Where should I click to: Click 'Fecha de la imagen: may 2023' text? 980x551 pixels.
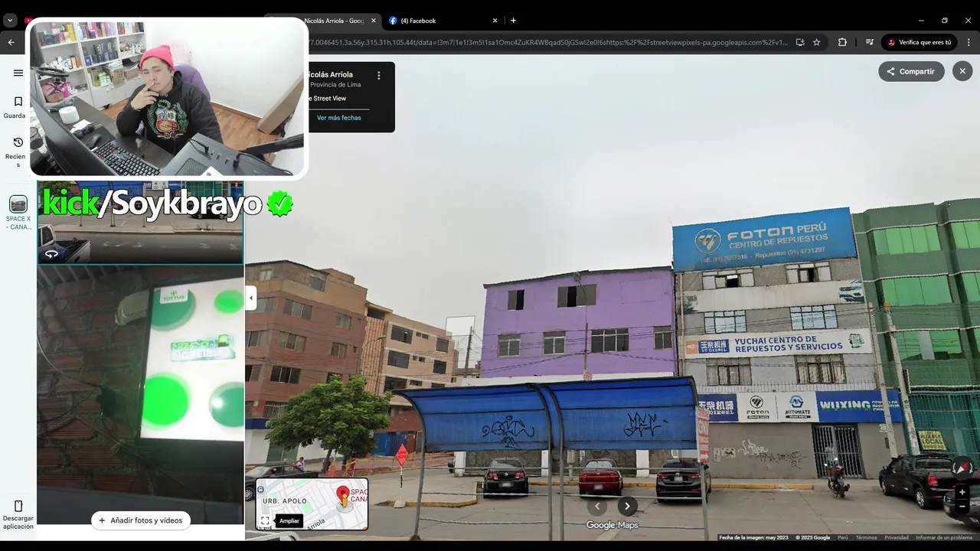coord(753,537)
